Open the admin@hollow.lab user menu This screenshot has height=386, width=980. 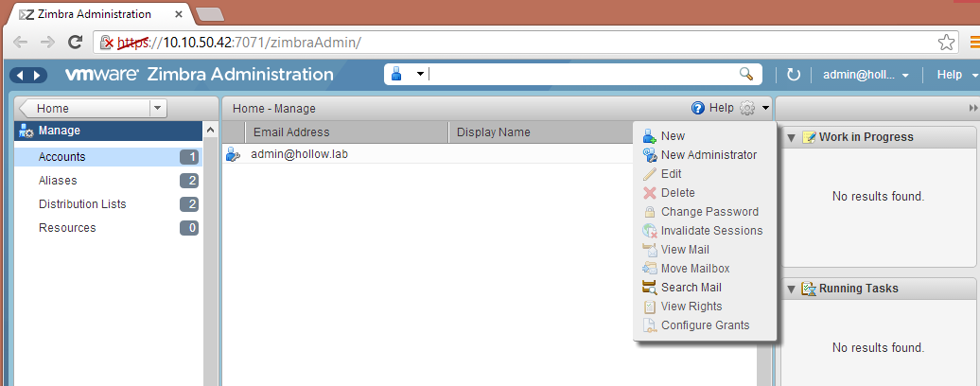866,75
